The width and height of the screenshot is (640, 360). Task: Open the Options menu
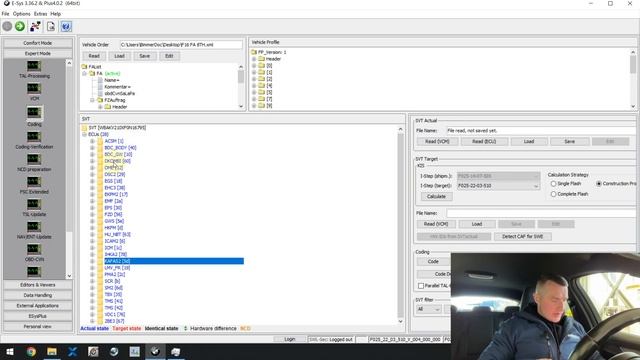(21, 14)
